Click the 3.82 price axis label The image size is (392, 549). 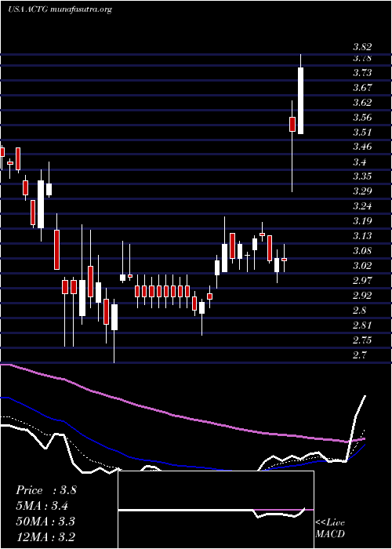tap(362, 48)
